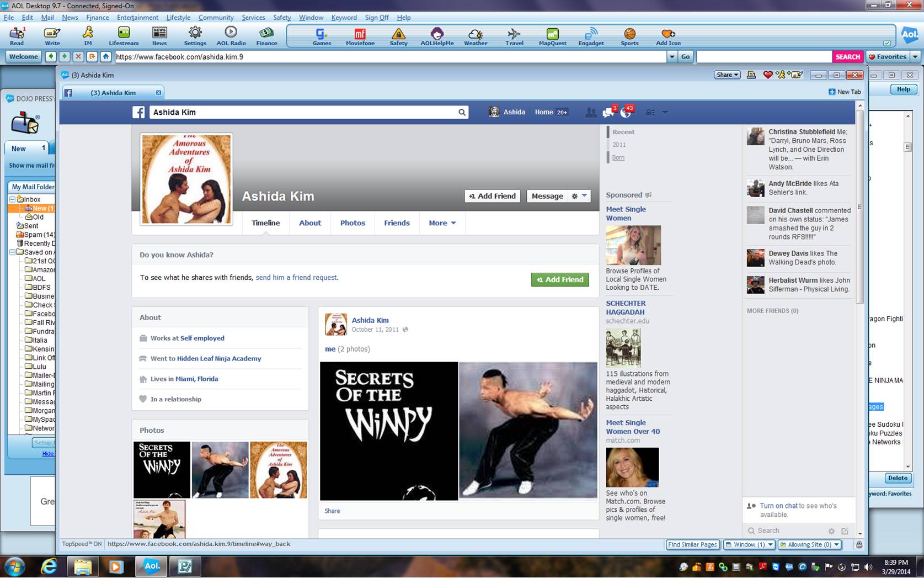
Task: Go back with the browser back arrow
Action: coord(51,56)
